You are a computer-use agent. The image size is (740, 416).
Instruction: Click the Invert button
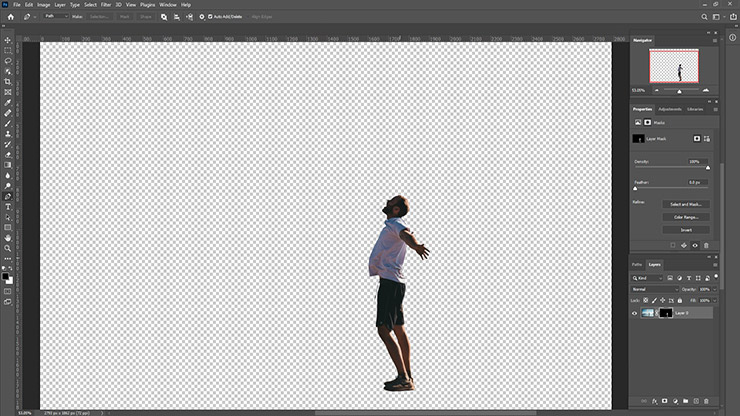click(685, 229)
